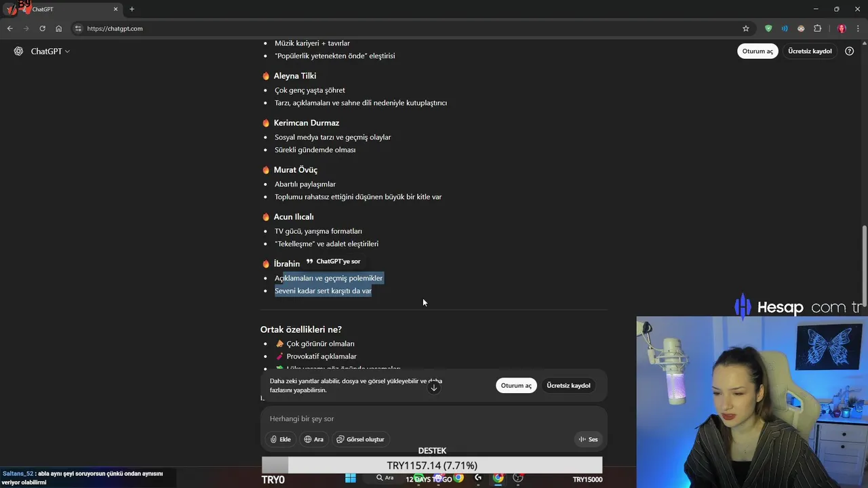The image size is (868, 488).
Task: Open the Logitech G taskbar app
Action: point(478,479)
